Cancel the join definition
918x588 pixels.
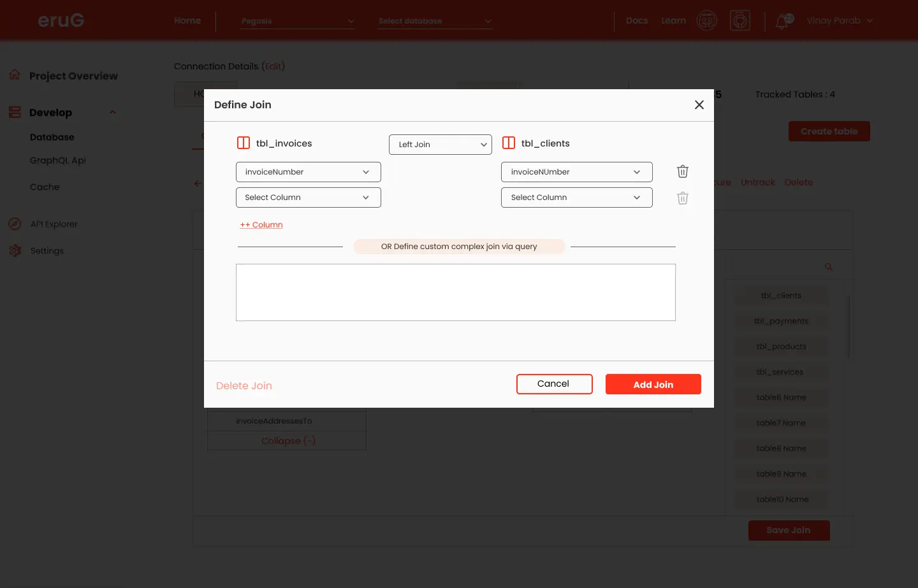click(554, 384)
